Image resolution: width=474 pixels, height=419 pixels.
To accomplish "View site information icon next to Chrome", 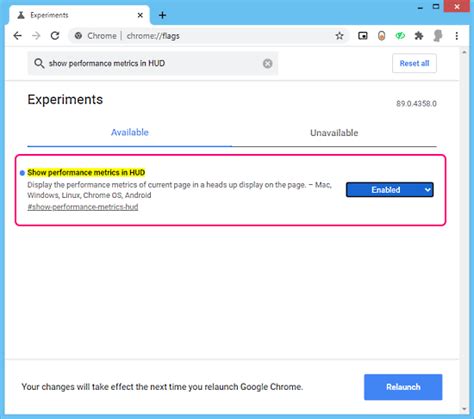I will point(78,36).
